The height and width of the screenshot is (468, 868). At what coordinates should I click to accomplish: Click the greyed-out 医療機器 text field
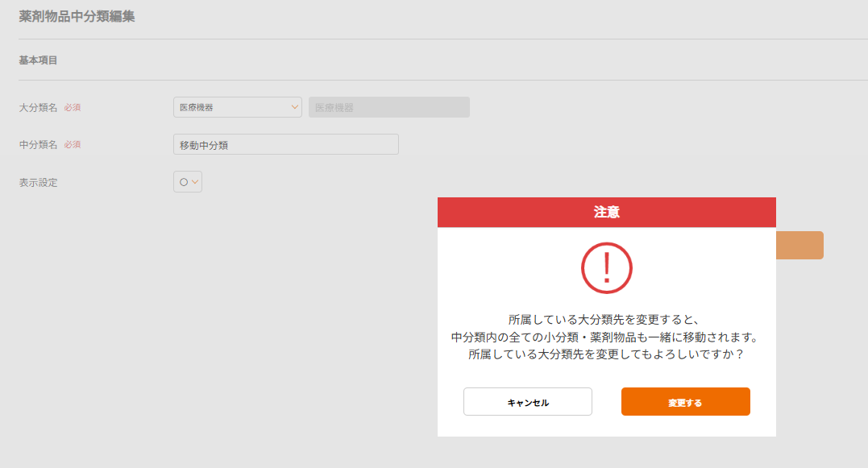coord(388,107)
